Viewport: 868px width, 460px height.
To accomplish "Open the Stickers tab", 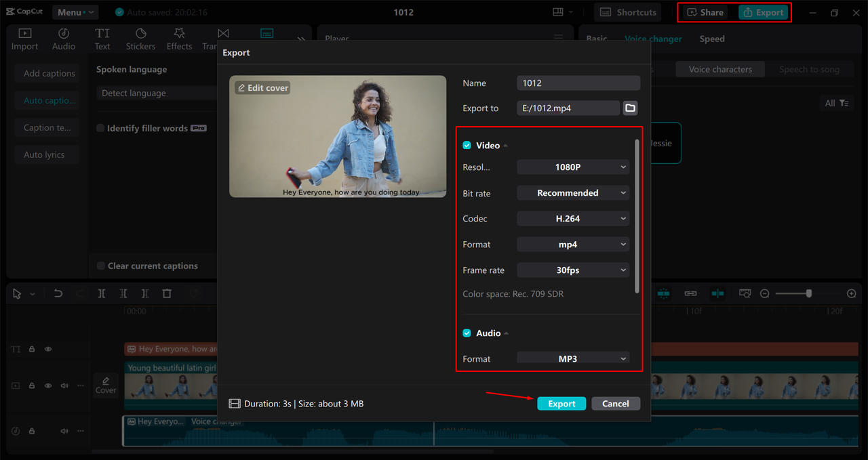I will tap(140, 39).
